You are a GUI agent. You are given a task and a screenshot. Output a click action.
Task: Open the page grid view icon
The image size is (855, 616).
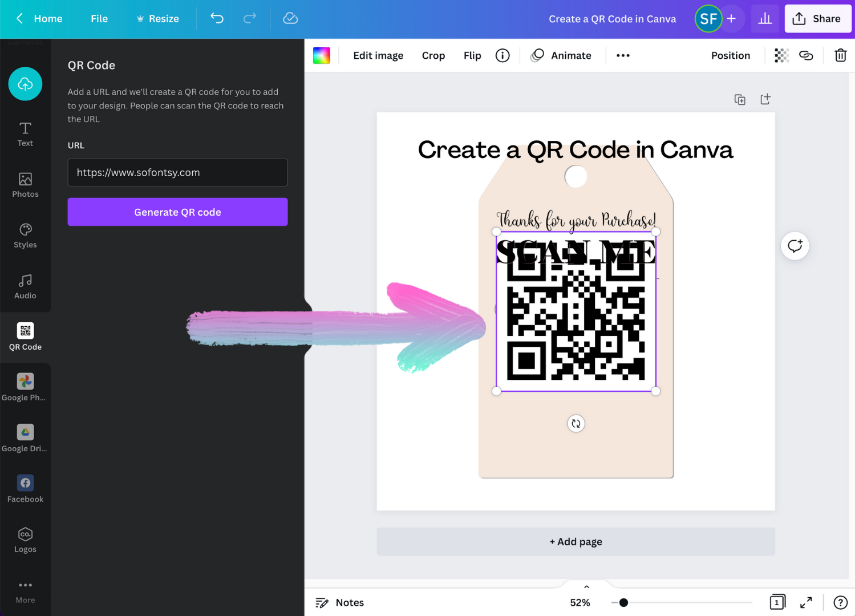tap(777, 602)
